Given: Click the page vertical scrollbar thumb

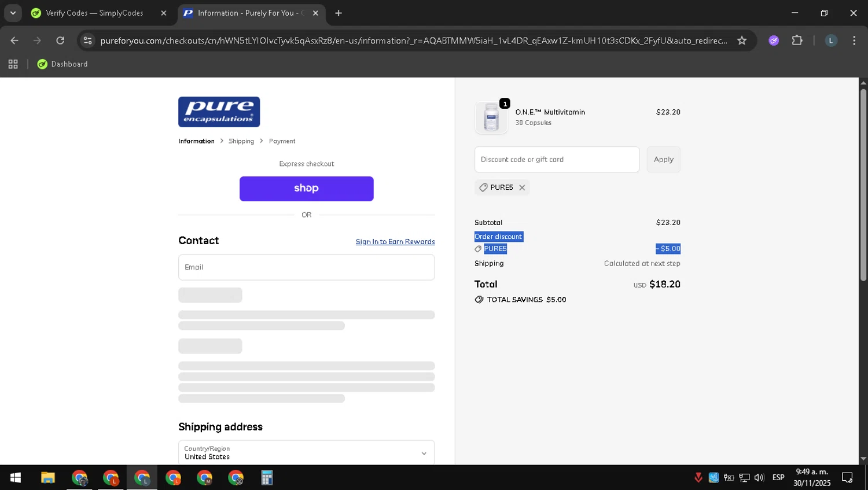Looking at the screenshot, I should click(x=863, y=185).
